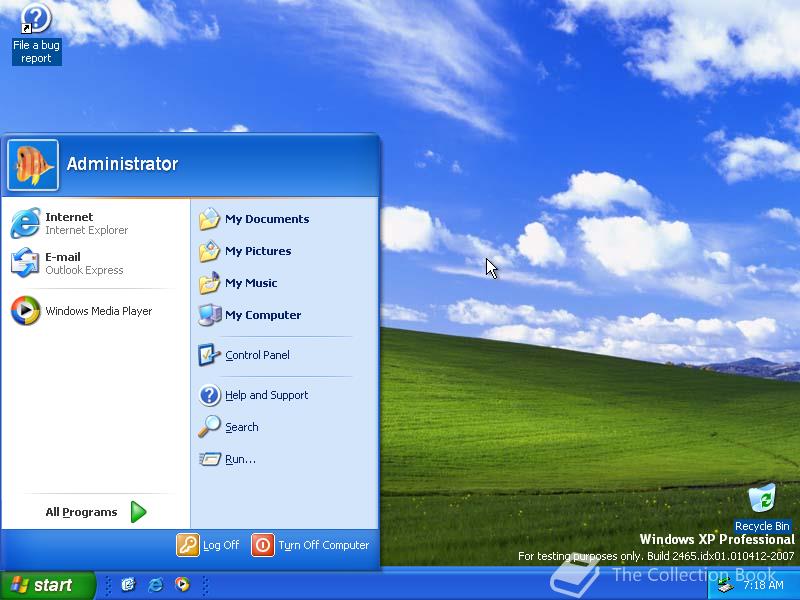Choose the Help and Support text label
The width and height of the screenshot is (800, 600).
(267, 395)
